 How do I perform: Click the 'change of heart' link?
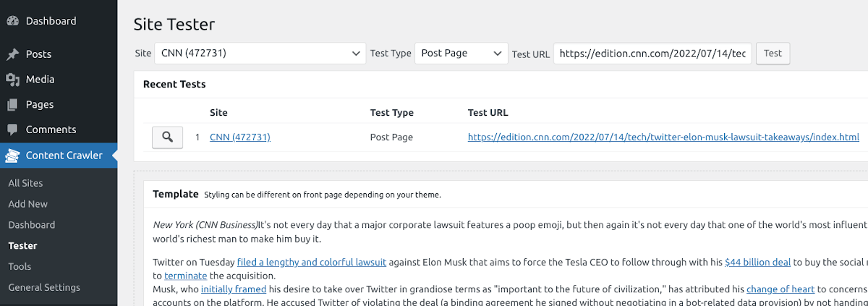[x=780, y=289]
